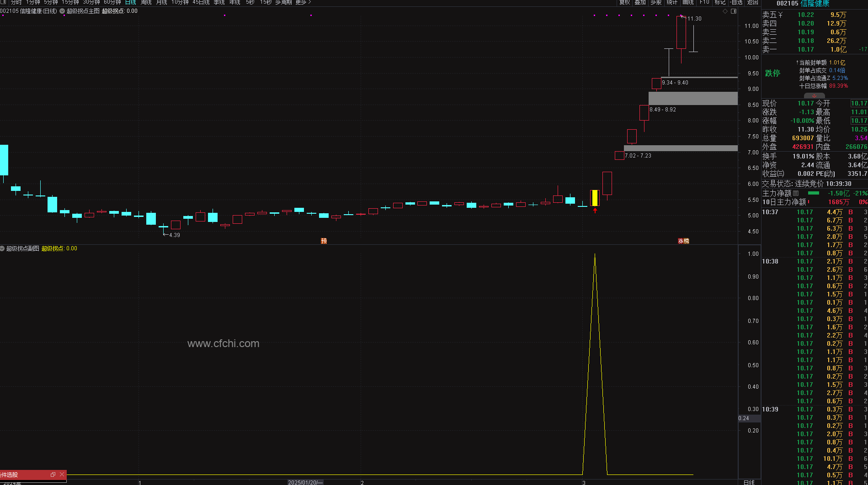Click the 换手 value 19.01%
Screen dimensions: 868x485
coord(803,156)
